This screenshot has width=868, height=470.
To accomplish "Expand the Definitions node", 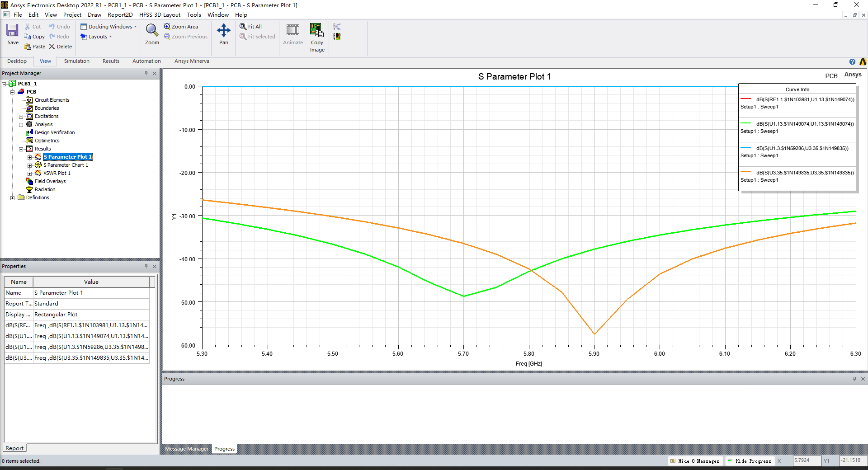I will tap(13, 197).
